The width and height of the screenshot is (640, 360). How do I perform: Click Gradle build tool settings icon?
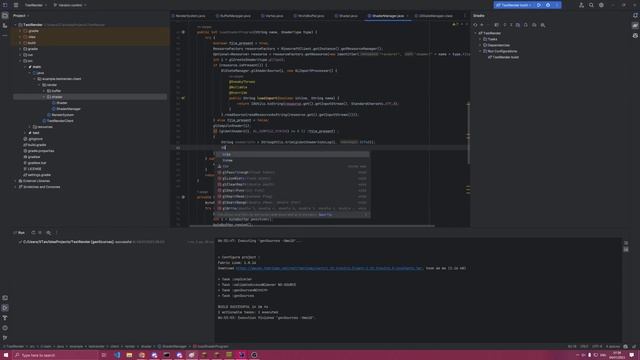pos(543,25)
